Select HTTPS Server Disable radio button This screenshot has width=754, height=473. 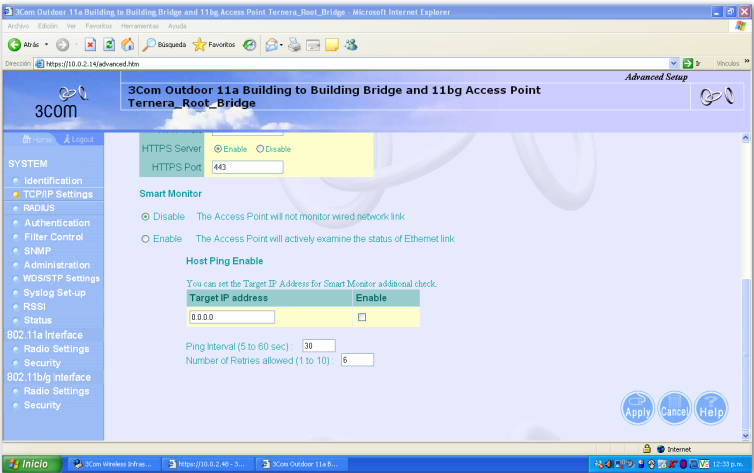click(261, 149)
